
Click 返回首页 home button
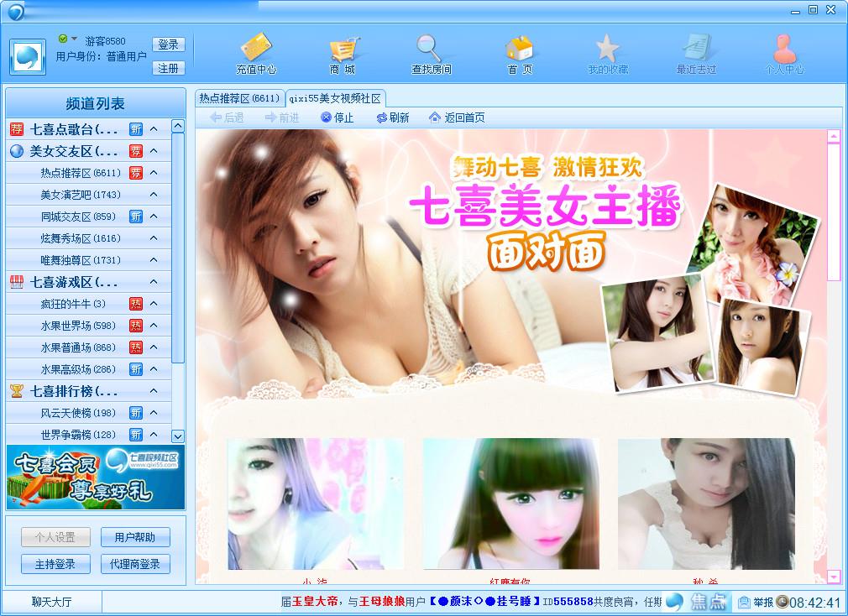coord(457,117)
